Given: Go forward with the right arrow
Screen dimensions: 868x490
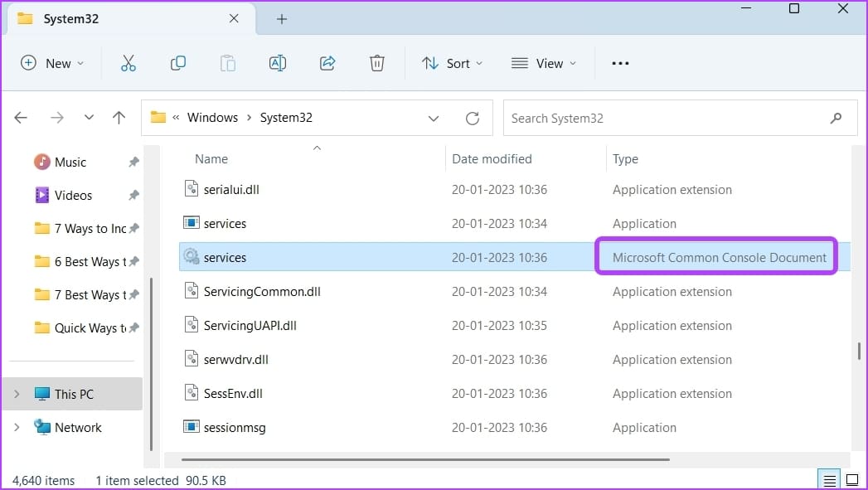Looking at the screenshot, I should [x=57, y=118].
